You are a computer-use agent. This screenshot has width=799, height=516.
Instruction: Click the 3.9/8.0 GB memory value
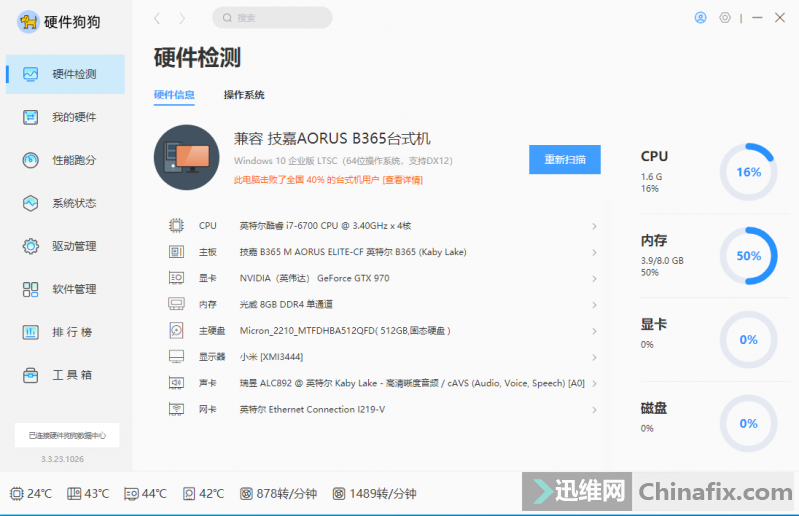pos(662,261)
